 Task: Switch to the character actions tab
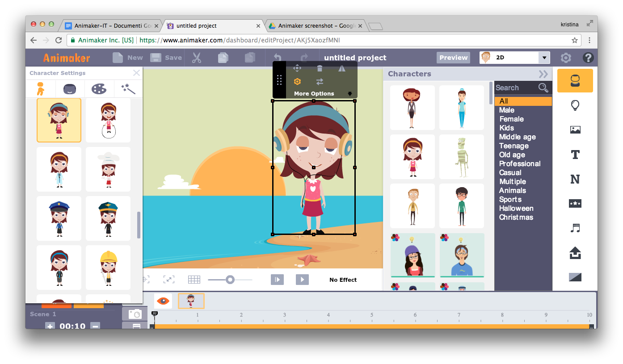pyautogui.click(x=41, y=89)
